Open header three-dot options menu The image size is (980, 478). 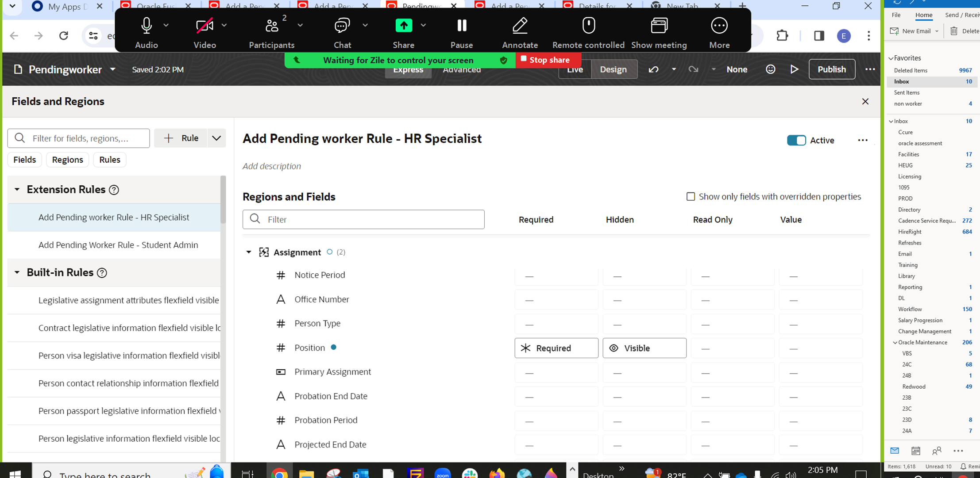point(870,69)
